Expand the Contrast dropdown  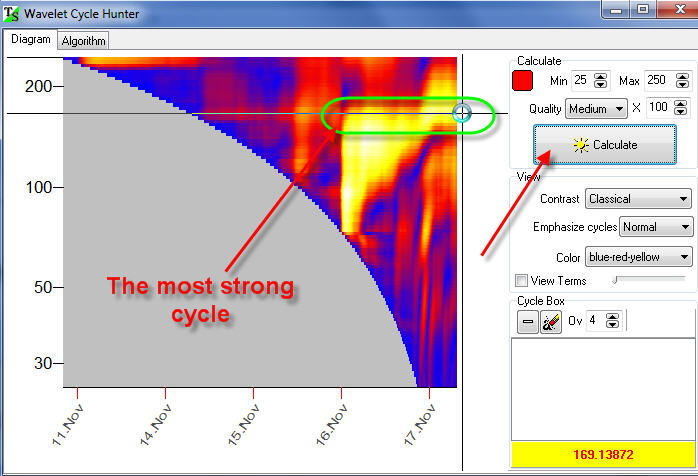[x=638, y=199]
